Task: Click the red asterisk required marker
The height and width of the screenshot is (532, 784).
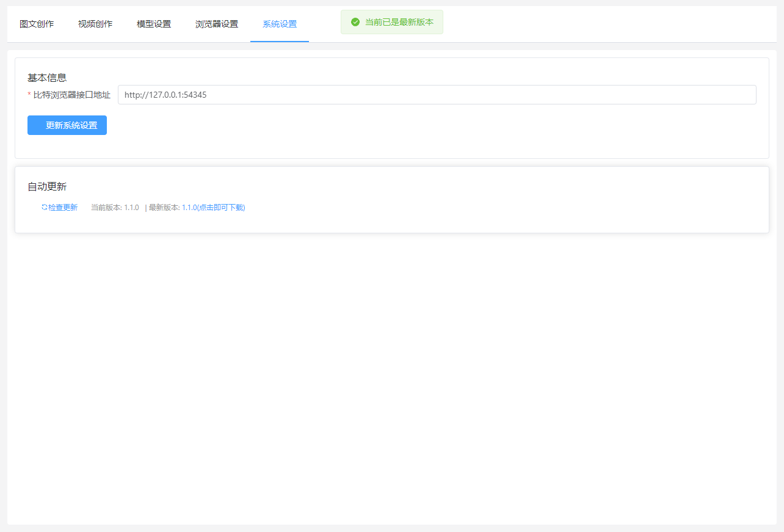Action: click(x=29, y=95)
